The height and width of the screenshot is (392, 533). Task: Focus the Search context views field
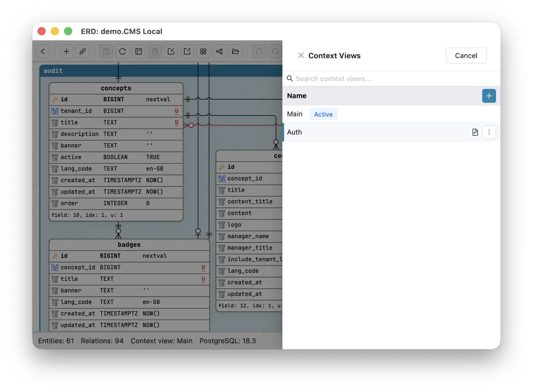(391, 79)
